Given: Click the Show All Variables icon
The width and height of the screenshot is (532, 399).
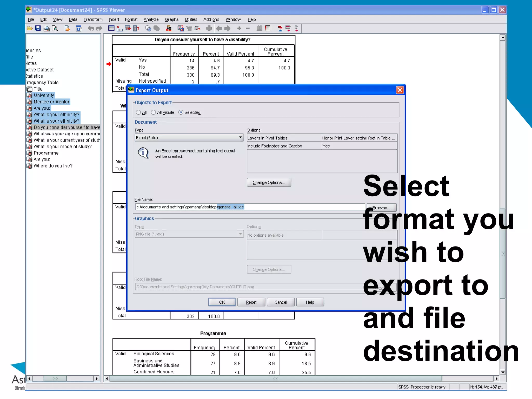Looking at the screenshot, I should (x=157, y=28).
